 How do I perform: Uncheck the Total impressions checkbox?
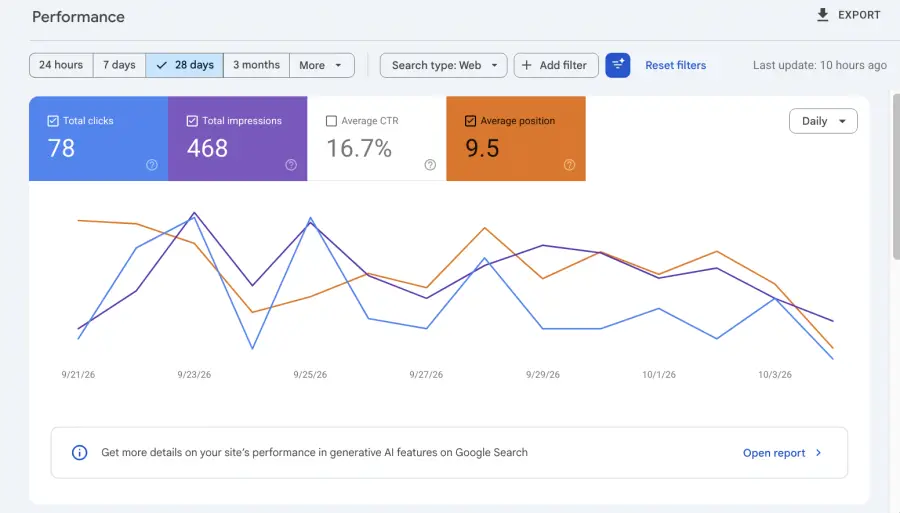192,121
